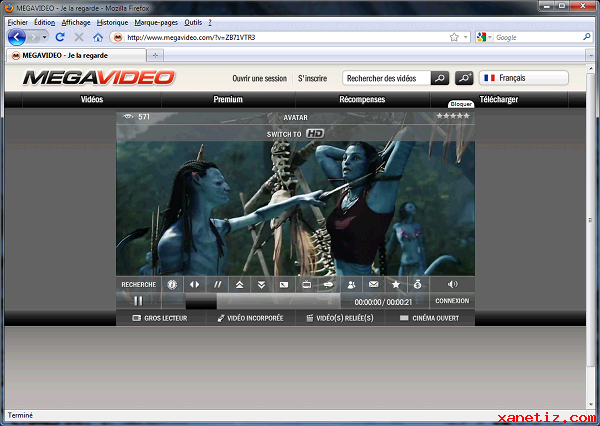Viewport: 600px width, 426px height.
Task: Click the advanced search magnifier-plus icon
Action: point(464,78)
